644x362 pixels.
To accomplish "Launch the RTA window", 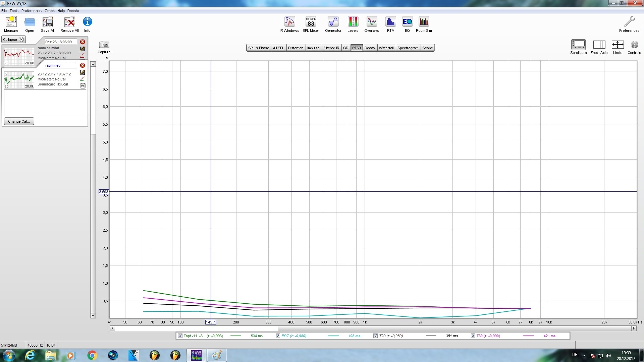I will (x=390, y=24).
